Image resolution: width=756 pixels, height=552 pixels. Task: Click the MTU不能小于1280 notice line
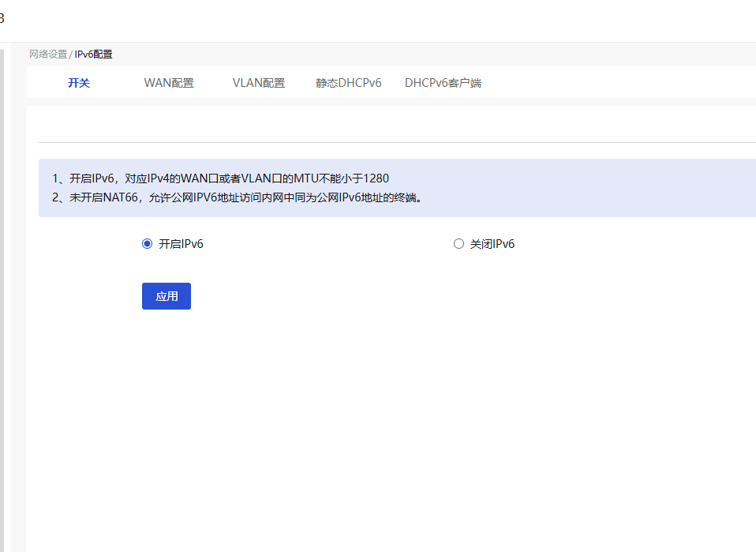click(221, 178)
